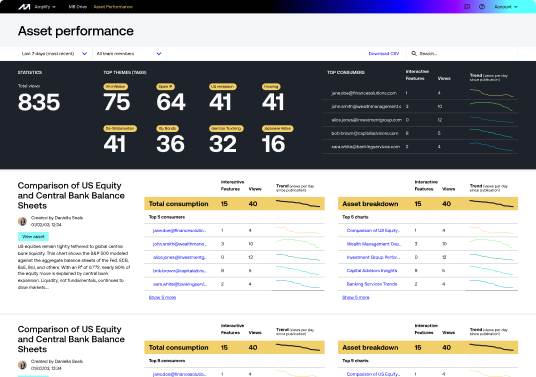Click Show 5 more under Top 5 charts
Viewport: 536px width, 377px height.
356,297
